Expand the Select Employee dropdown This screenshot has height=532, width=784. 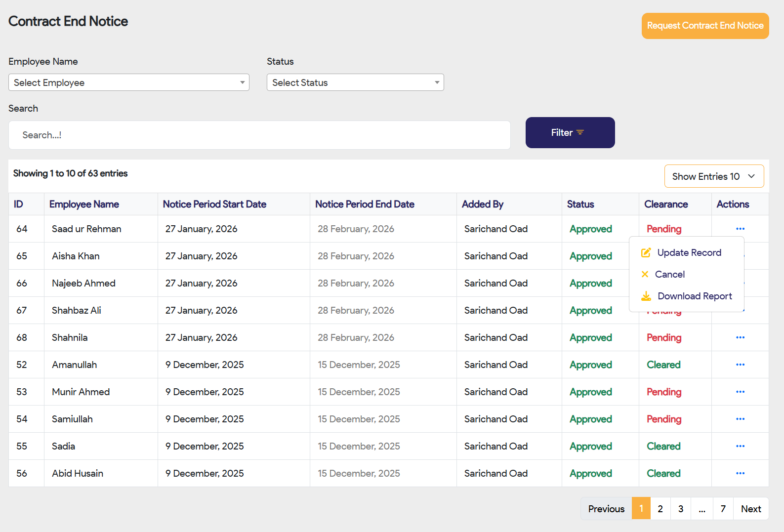click(x=128, y=82)
